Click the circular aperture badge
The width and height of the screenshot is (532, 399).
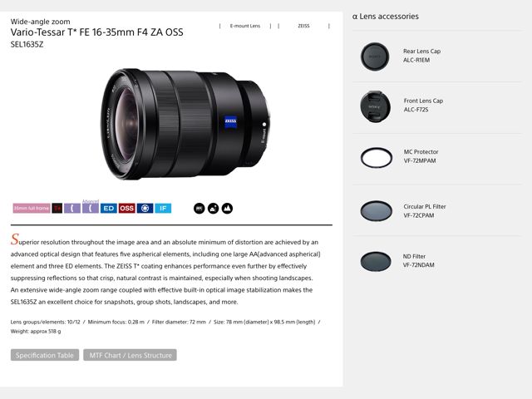coord(145,208)
